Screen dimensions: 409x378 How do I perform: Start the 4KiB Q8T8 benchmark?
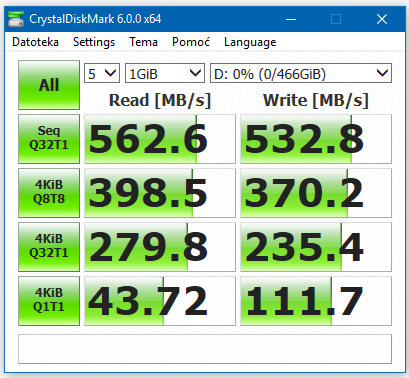pos(49,193)
